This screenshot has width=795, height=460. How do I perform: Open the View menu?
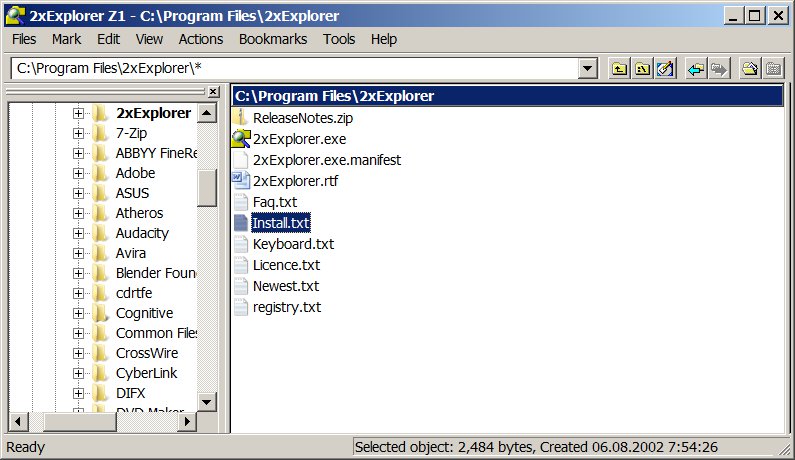pyautogui.click(x=149, y=39)
